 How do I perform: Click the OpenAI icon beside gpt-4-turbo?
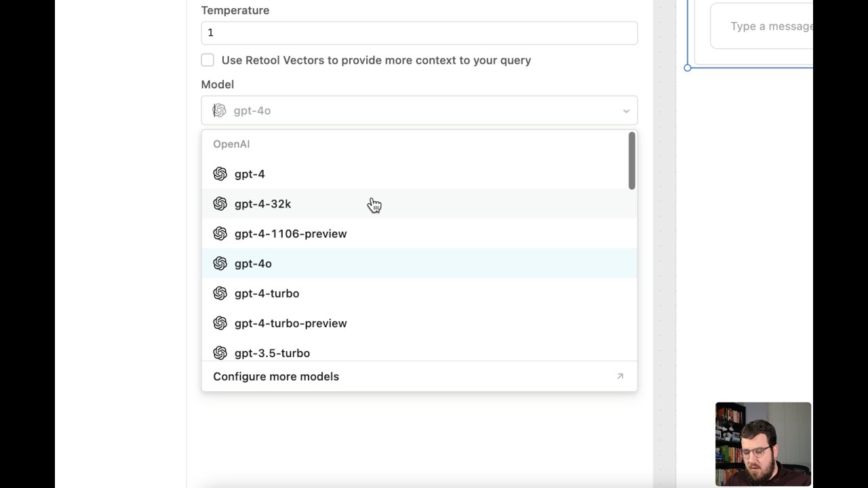(x=220, y=293)
